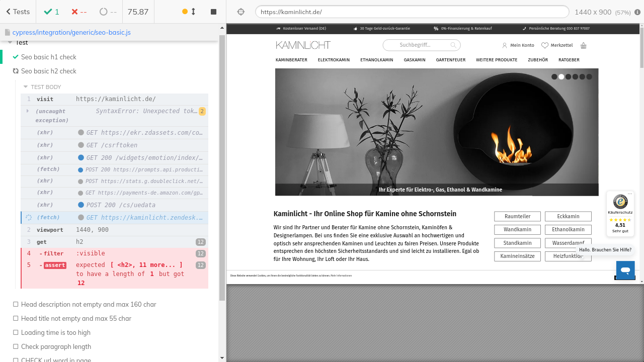The height and width of the screenshot is (362, 644).
Task: Open the ELEKTROKAMIN menu item
Action: click(334, 60)
